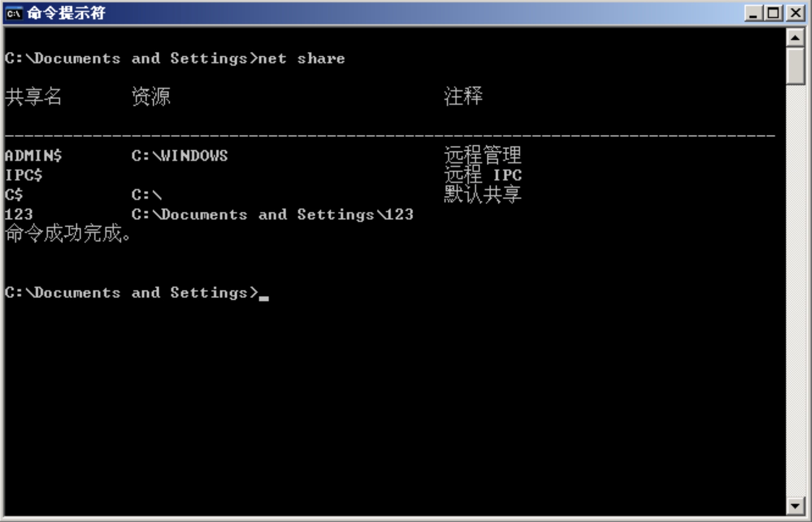Click the Documents and Settings\123 path
812x522 pixels.
273,215
